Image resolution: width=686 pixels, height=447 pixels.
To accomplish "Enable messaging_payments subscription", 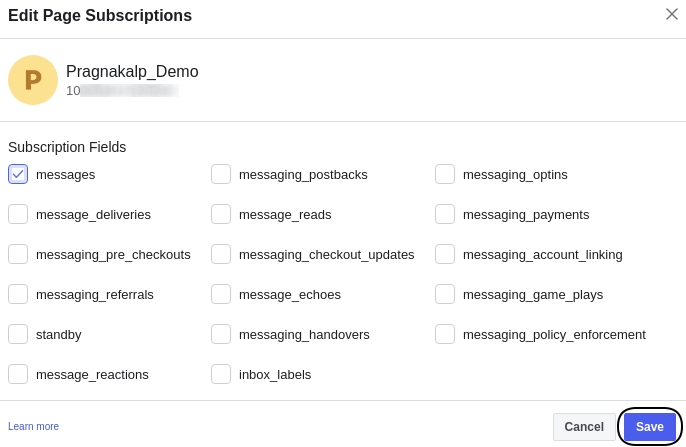I will (445, 214).
